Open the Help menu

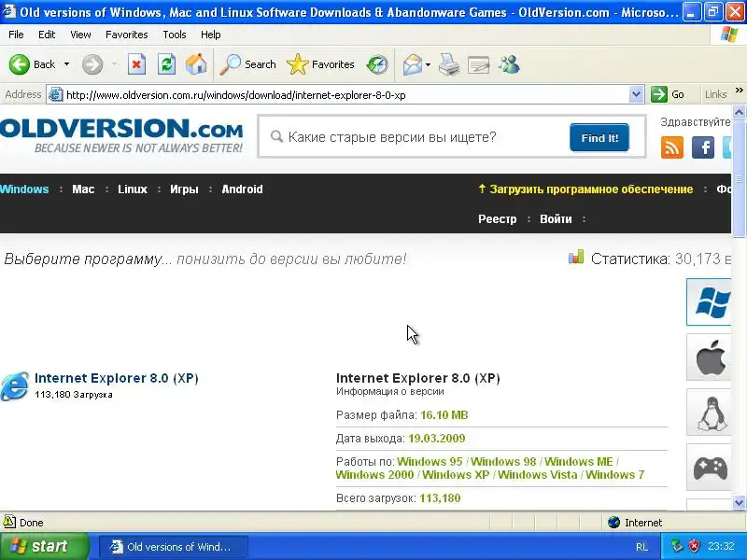pos(211,35)
